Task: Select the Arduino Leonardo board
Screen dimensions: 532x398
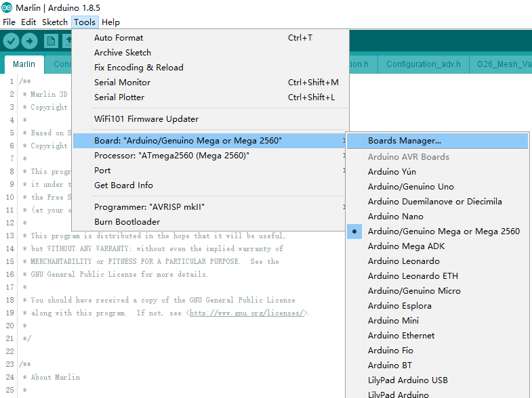Action: click(x=437, y=261)
